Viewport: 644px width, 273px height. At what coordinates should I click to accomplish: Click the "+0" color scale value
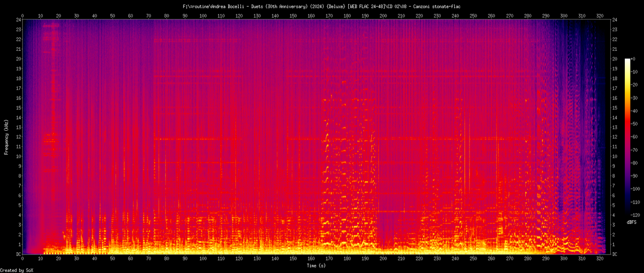click(633, 59)
